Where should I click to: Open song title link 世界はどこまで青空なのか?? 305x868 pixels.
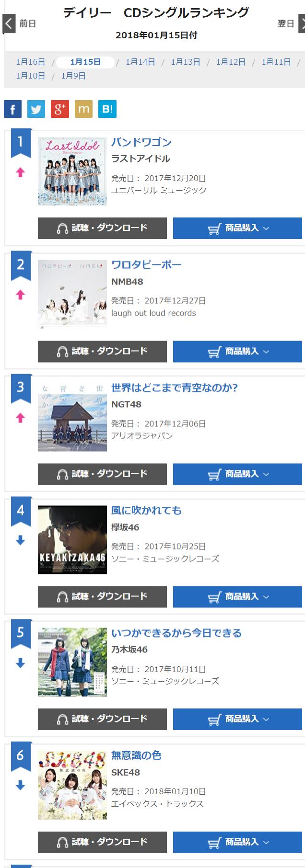click(175, 388)
